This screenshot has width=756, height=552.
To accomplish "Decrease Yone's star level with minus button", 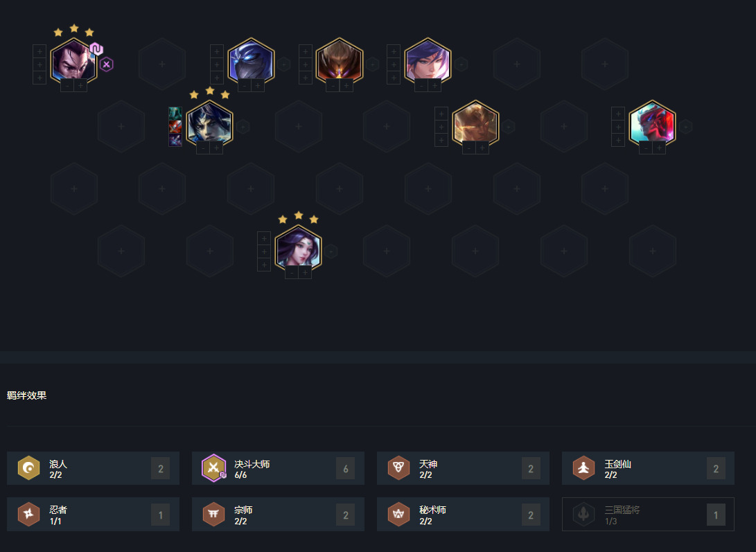I will (x=203, y=148).
